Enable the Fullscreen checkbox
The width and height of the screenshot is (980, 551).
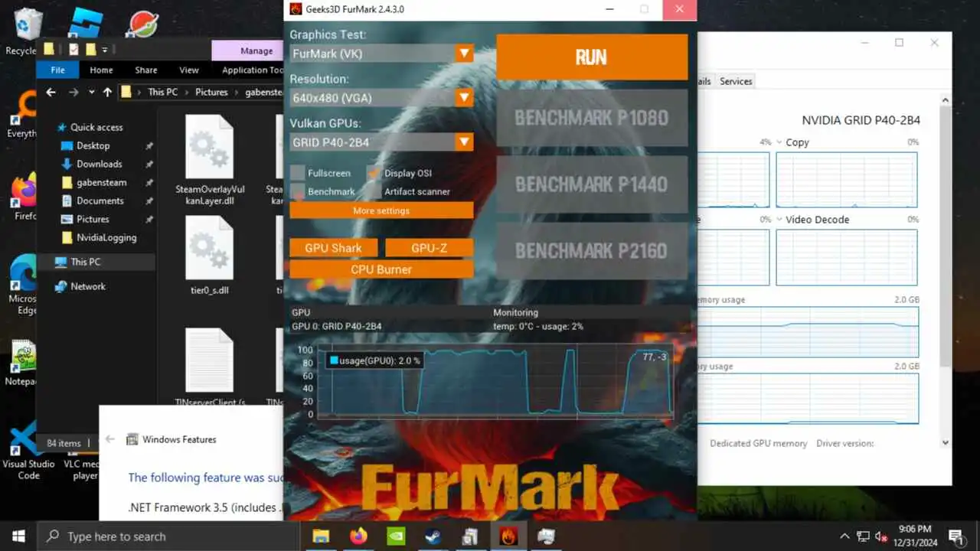coord(297,174)
